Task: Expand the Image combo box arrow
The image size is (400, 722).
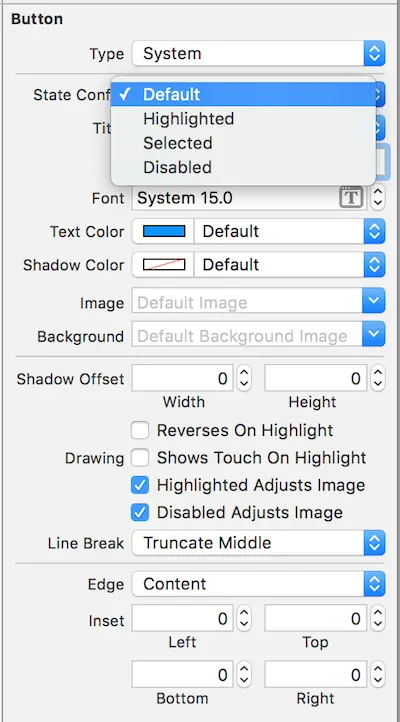Action: click(x=374, y=301)
